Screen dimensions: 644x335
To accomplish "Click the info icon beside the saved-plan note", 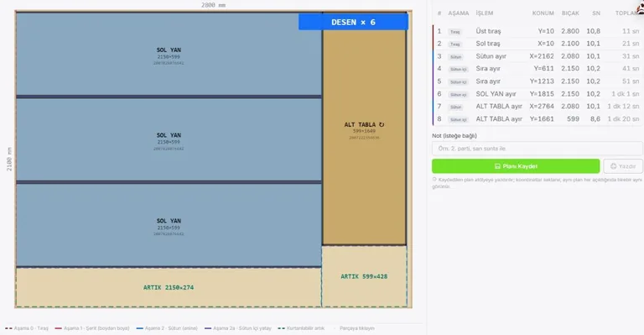I will point(434,180).
